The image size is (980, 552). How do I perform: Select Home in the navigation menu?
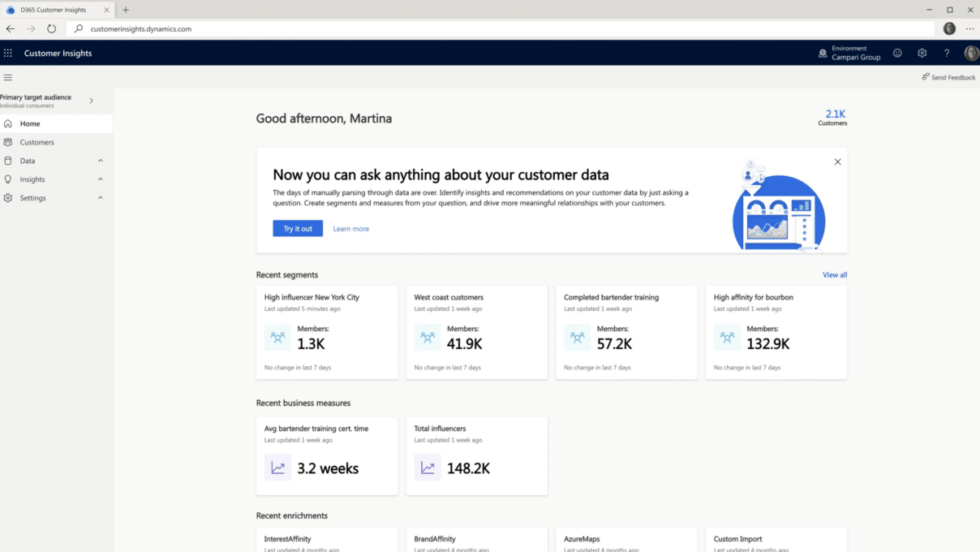tap(56, 123)
